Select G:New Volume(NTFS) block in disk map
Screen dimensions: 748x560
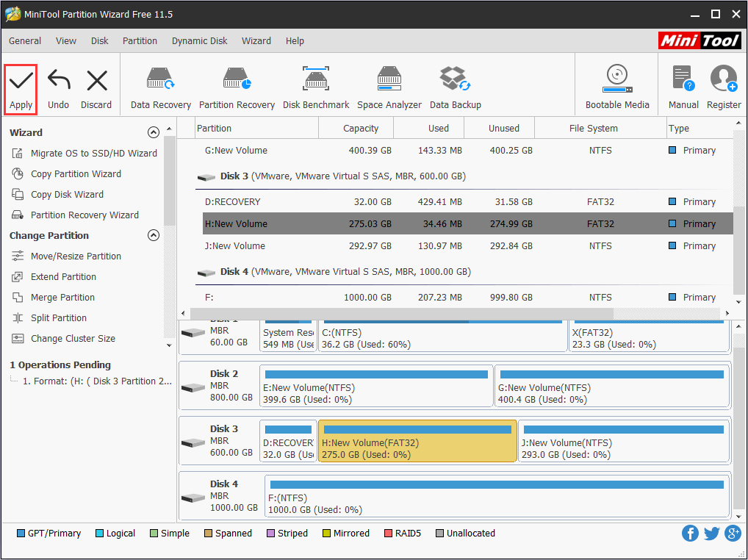612,386
